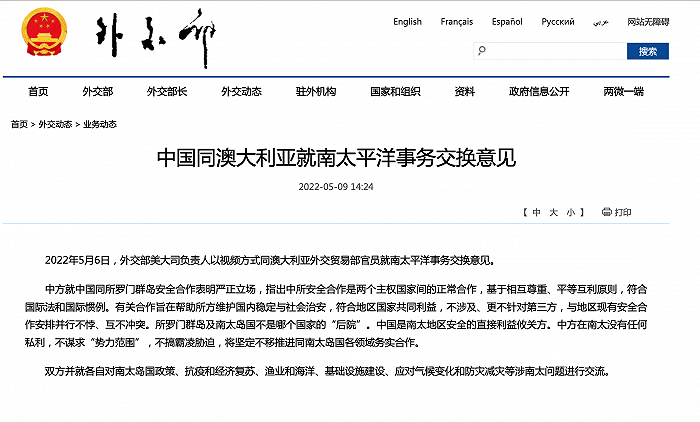
Task: Click the printer icon
Action: pos(604,212)
